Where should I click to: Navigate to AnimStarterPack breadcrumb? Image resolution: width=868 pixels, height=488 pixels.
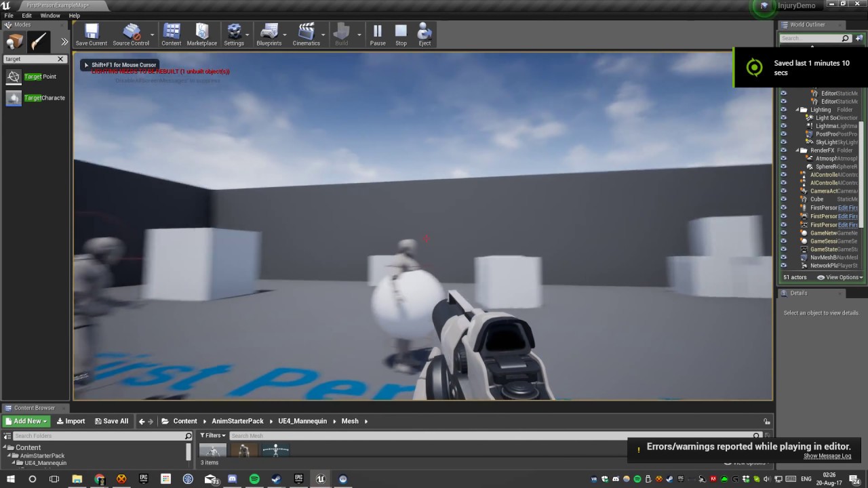[x=237, y=421]
